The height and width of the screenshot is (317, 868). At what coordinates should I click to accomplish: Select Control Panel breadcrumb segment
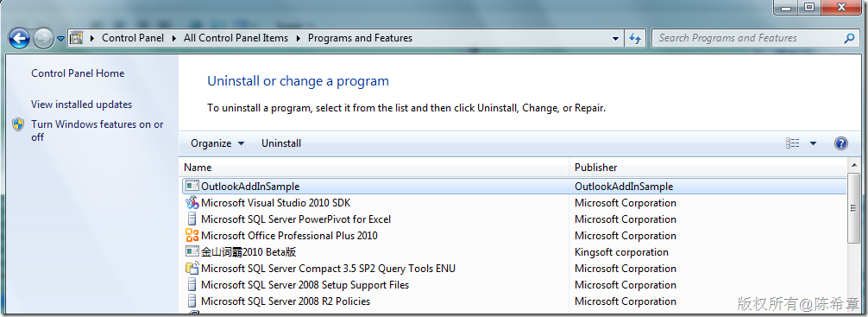click(133, 38)
